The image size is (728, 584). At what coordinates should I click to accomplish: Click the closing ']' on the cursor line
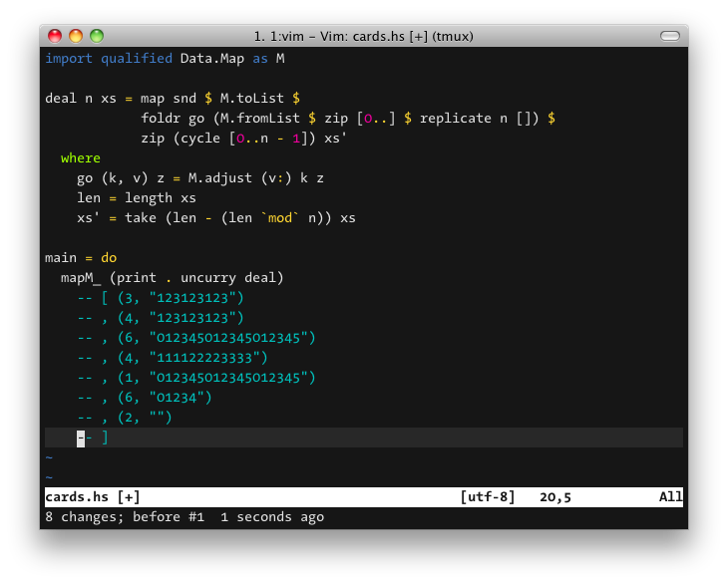click(105, 438)
